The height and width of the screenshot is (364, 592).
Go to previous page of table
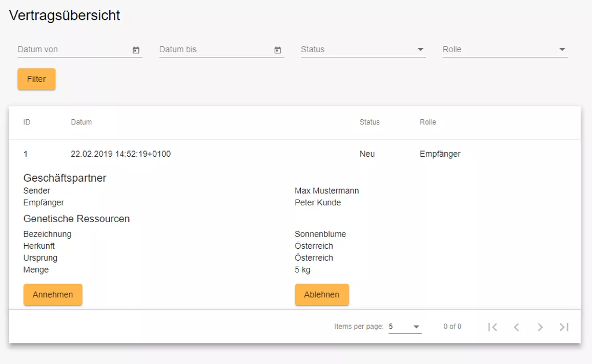pyautogui.click(x=516, y=327)
